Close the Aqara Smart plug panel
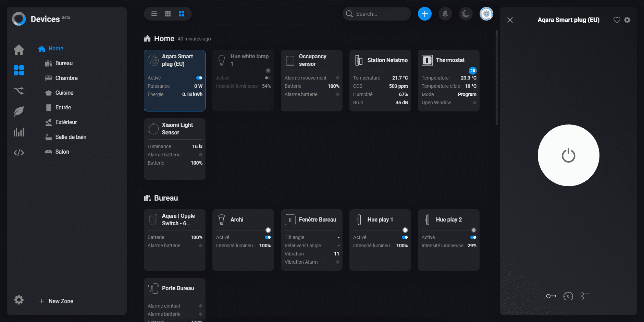The width and height of the screenshot is (644, 322). (x=510, y=20)
